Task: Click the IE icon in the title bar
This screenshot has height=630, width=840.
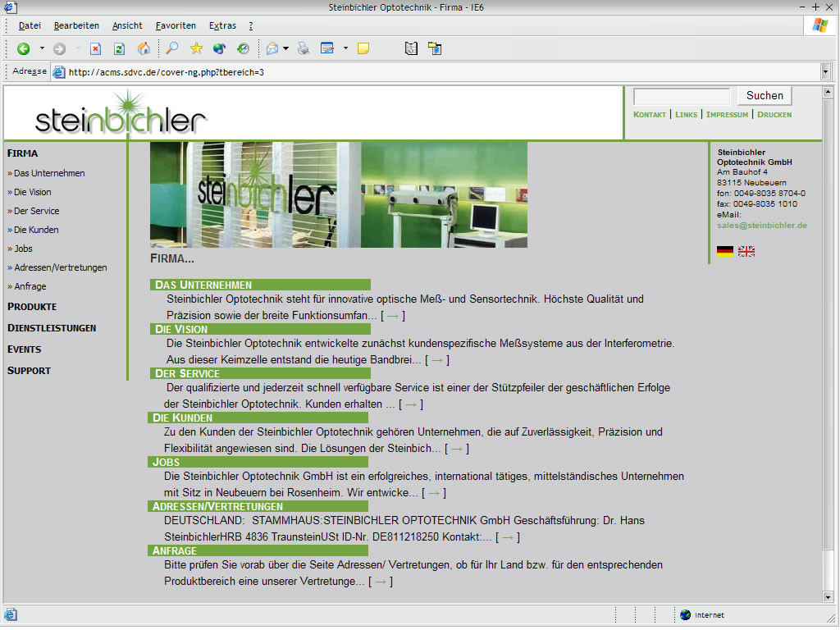Action: [x=10, y=7]
